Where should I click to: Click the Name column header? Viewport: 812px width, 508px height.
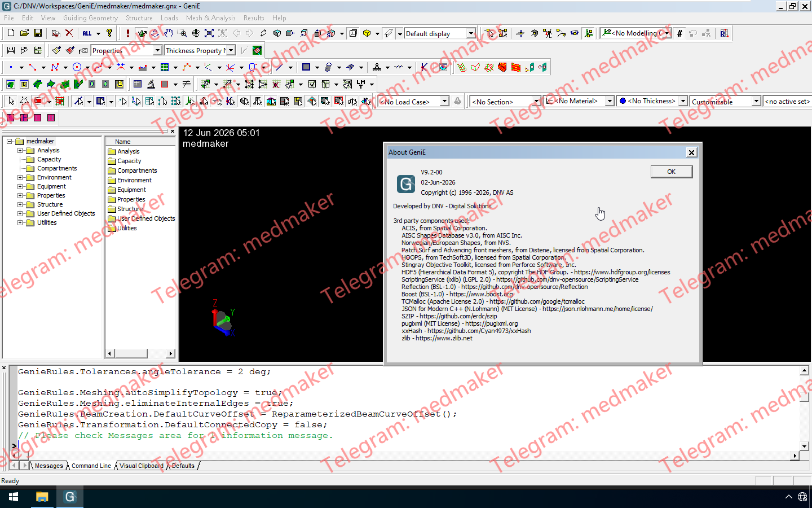[141, 142]
